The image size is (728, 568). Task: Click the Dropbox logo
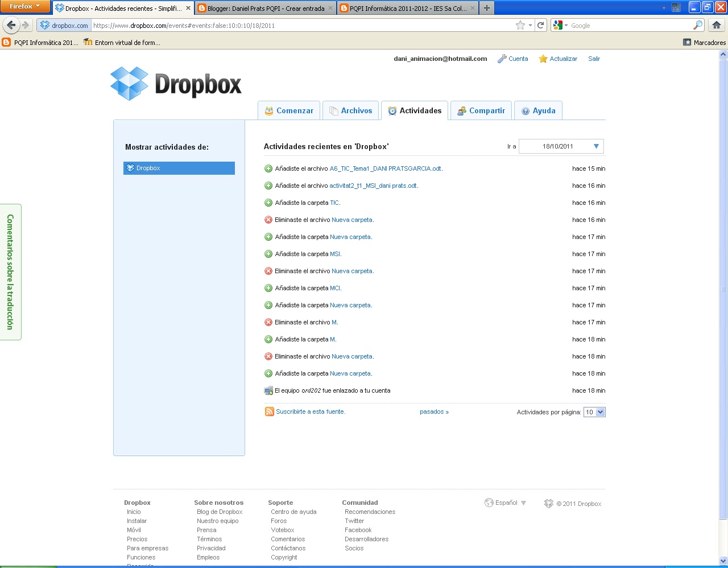click(x=176, y=84)
